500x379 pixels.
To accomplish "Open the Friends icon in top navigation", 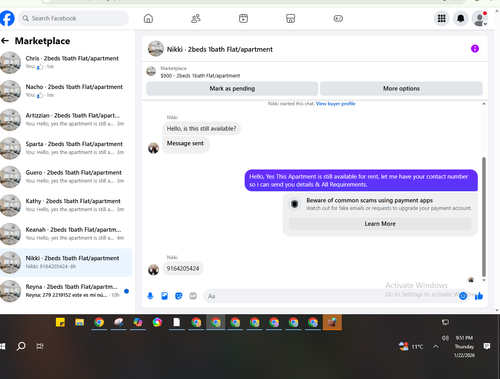I will (x=196, y=18).
